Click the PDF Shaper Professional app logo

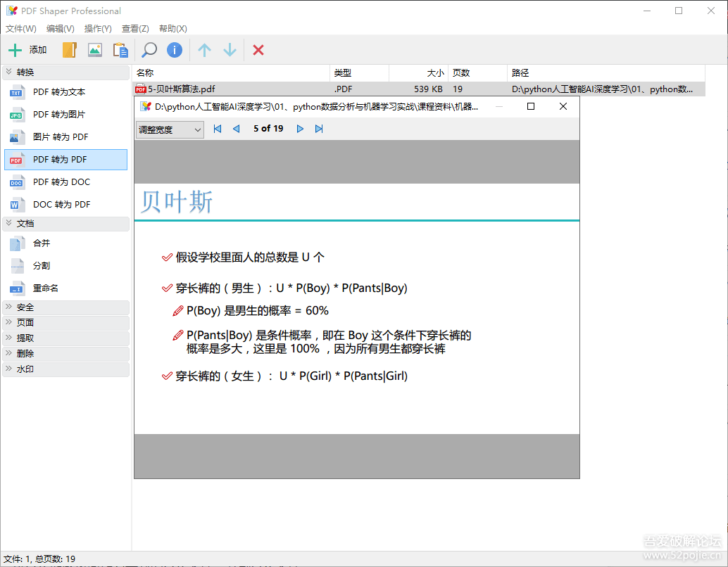pos(11,11)
